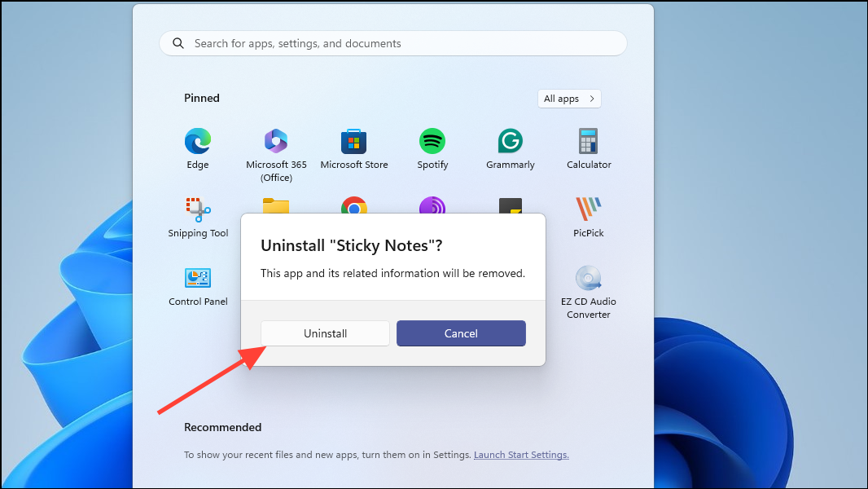Click the search magnifier icon
The height and width of the screenshot is (489, 868).
178,43
